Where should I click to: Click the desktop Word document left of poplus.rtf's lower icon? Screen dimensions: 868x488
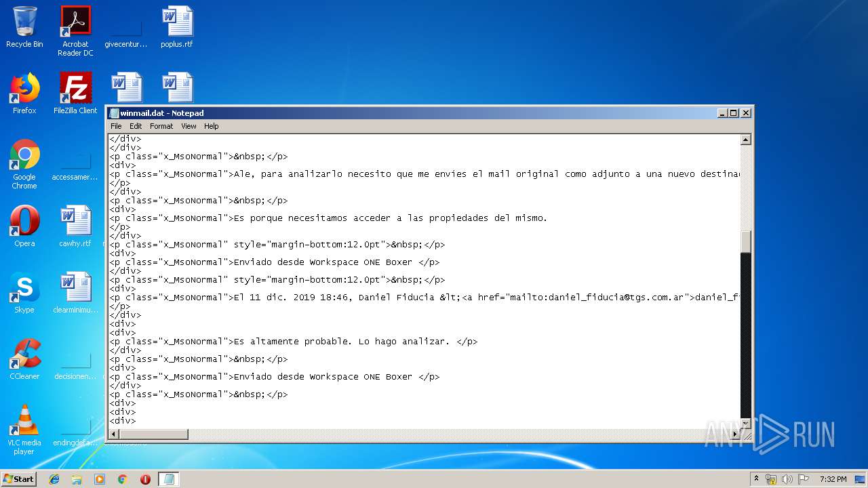(127, 87)
